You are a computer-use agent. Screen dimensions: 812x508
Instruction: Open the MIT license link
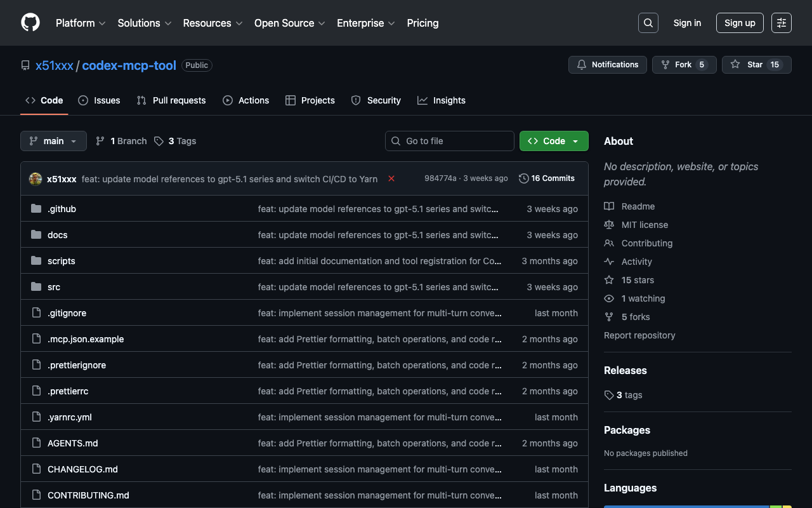tap(645, 225)
